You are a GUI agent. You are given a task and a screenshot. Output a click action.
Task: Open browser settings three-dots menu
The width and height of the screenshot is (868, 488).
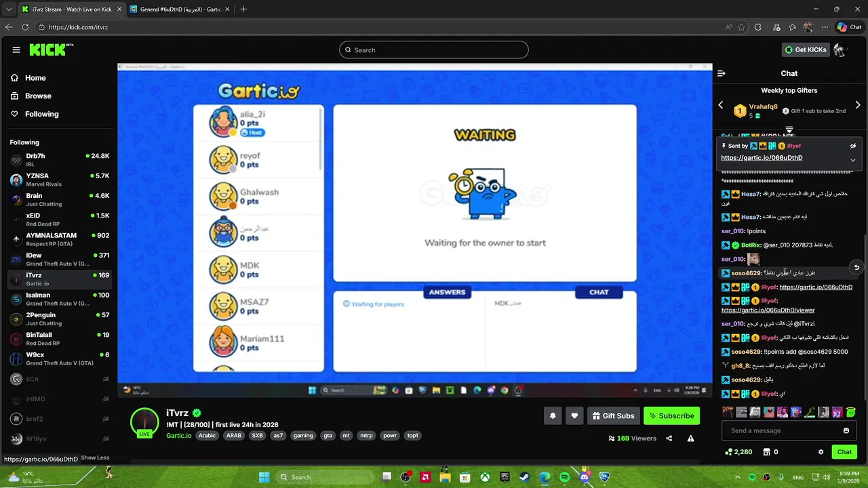(x=825, y=27)
